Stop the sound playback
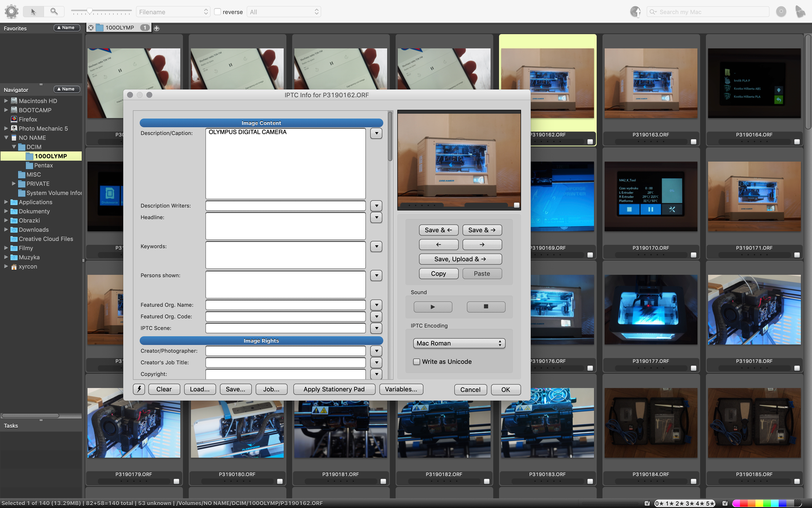Screen dimensions: 812x508 (x=486, y=307)
